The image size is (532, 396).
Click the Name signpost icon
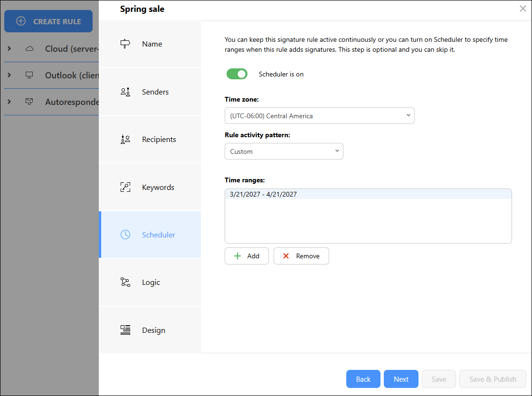(x=125, y=44)
